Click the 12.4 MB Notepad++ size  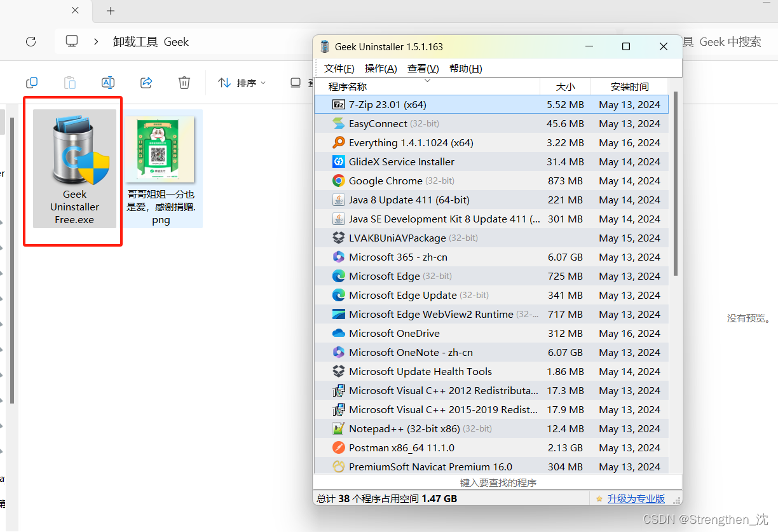click(x=565, y=428)
